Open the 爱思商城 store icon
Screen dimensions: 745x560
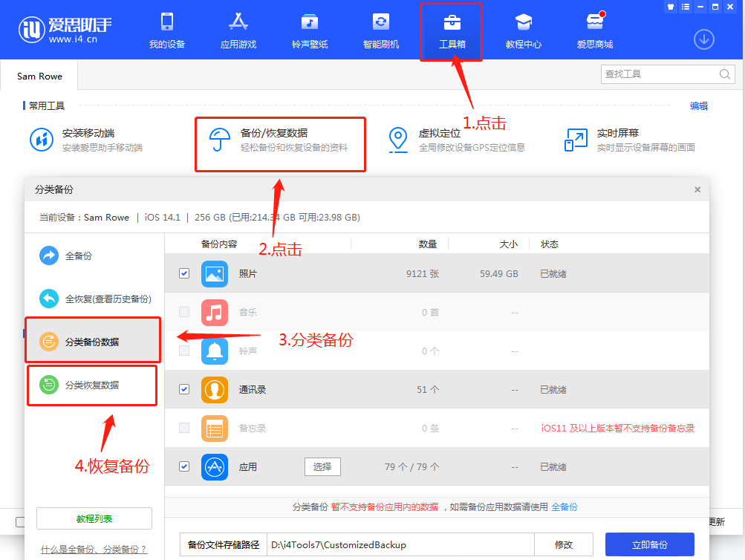(594, 30)
